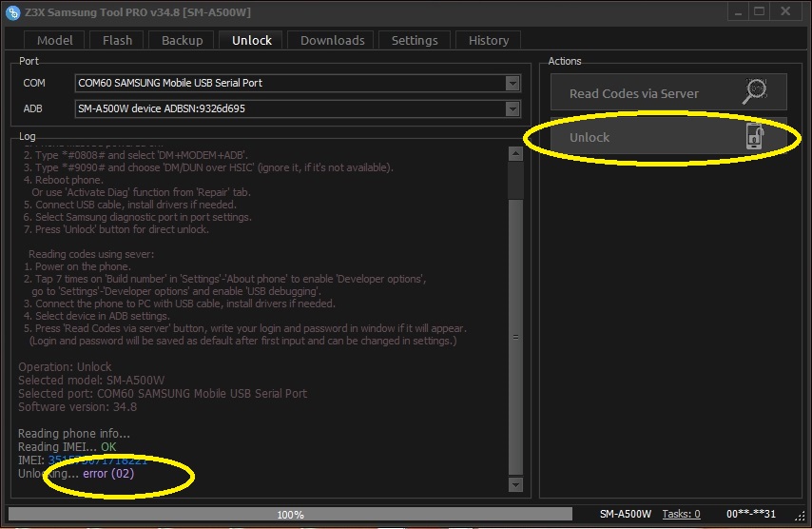Open the Backup tab
The width and height of the screenshot is (812, 529).
coord(182,40)
